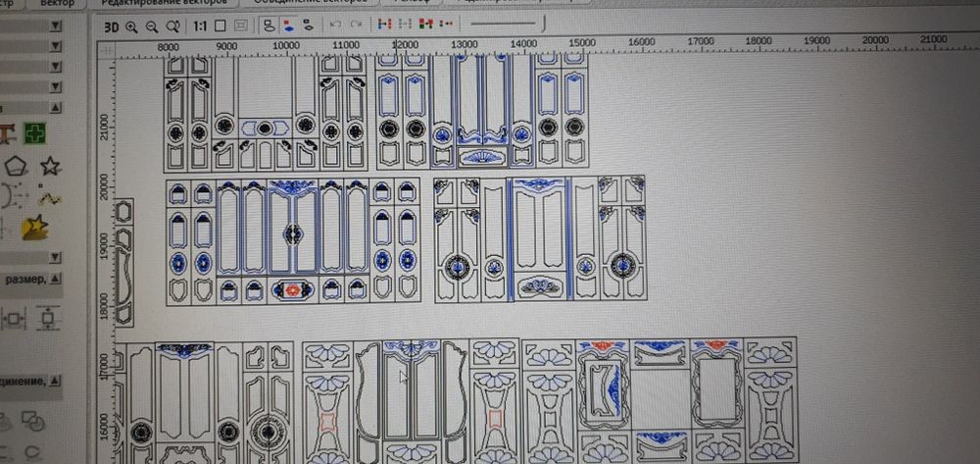Screen dimensions: 980x464
Task: Select the arc creation tool
Action: [13, 197]
